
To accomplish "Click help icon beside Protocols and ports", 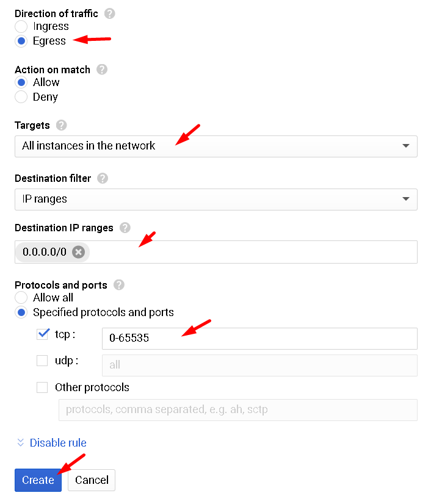I will click(x=119, y=285).
